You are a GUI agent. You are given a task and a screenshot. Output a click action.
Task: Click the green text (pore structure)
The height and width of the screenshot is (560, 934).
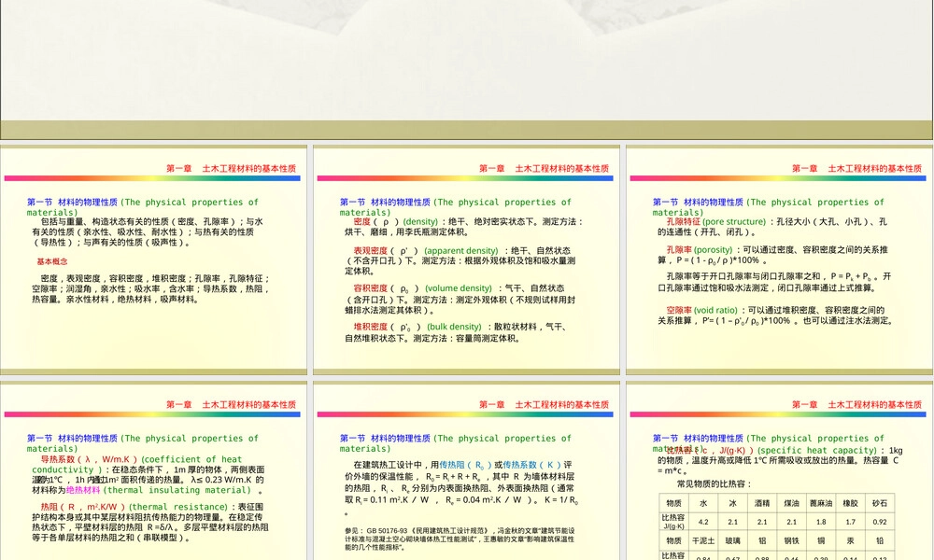pos(734,221)
